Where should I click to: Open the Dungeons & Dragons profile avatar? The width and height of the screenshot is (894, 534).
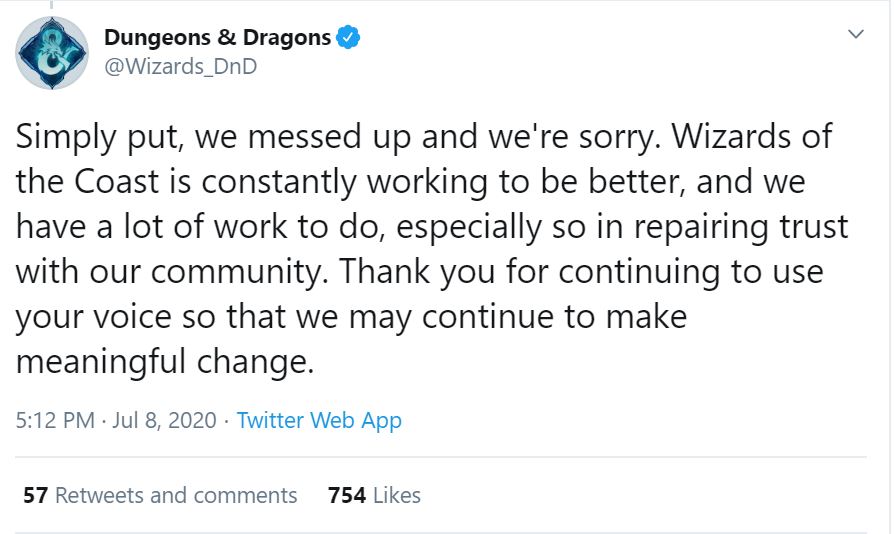52,53
